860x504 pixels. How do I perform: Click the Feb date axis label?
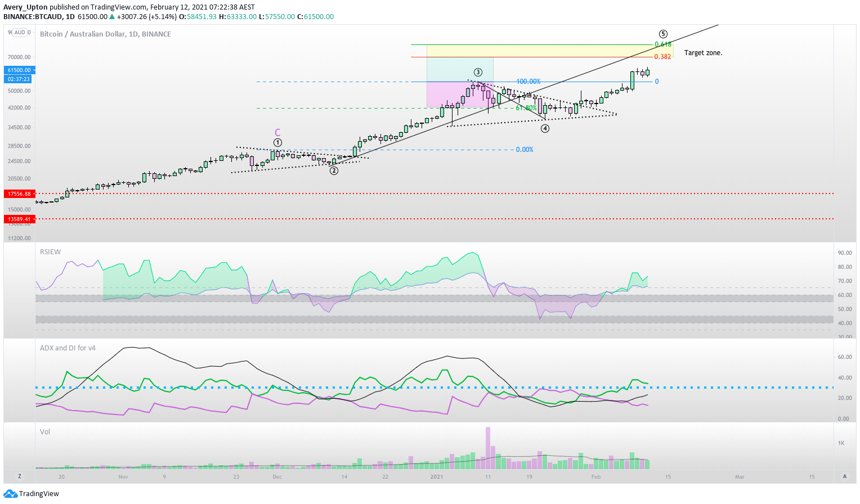click(x=596, y=477)
